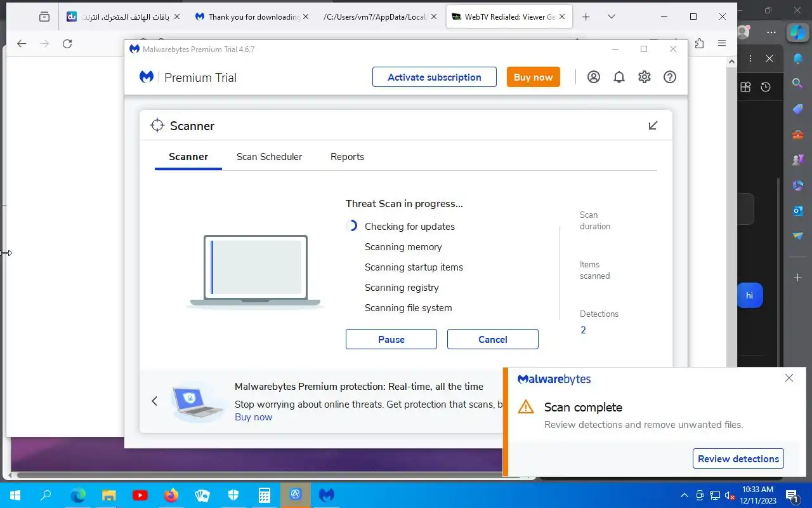Image resolution: width=812 pixels, height=508 pixels.
Task: Switch to the Scan Scheduler tab
Action: point(269,157)
